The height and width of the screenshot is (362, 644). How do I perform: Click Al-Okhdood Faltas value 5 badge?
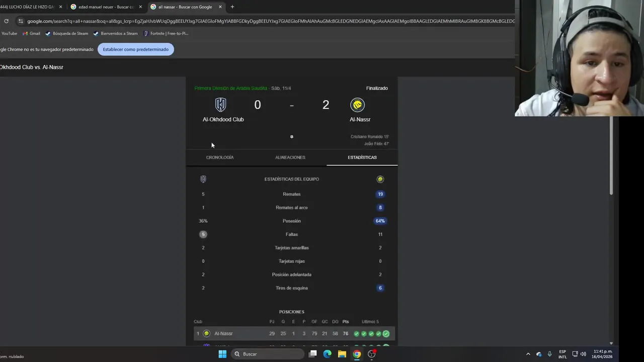203,234
